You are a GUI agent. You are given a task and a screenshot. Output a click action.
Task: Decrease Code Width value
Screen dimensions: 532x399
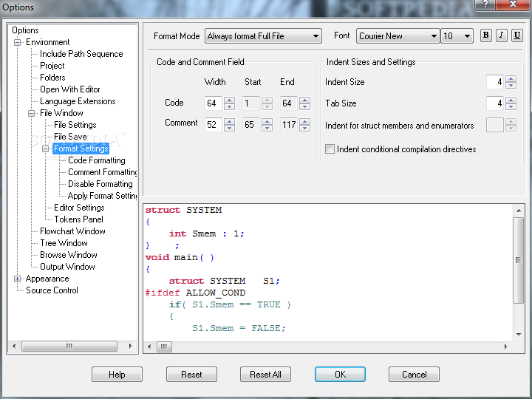[x=230, y=106]
